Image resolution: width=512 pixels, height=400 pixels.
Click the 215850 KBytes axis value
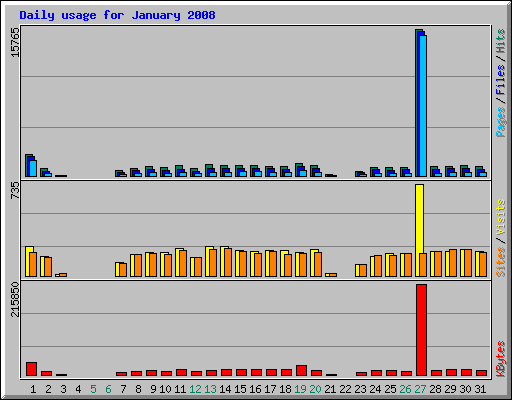pos(15,299)
